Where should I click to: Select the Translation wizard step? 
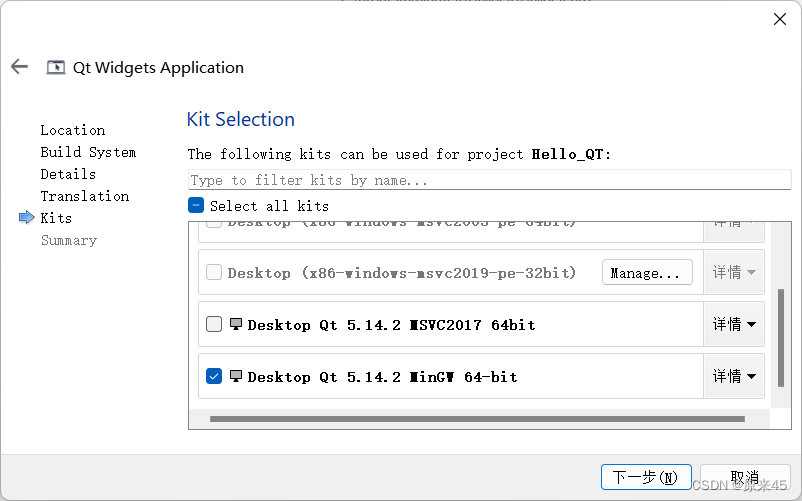85,196
